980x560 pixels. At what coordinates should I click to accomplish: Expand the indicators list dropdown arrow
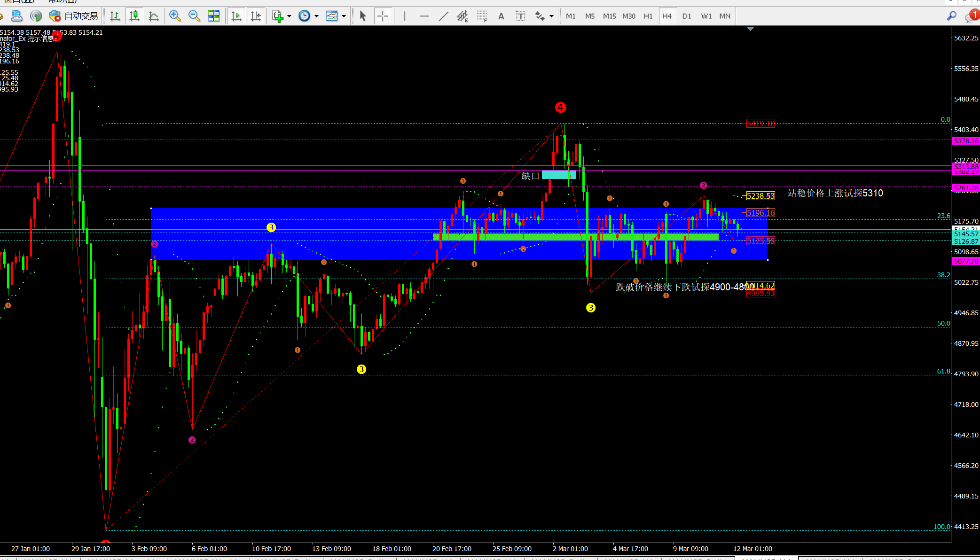(289, 16)
